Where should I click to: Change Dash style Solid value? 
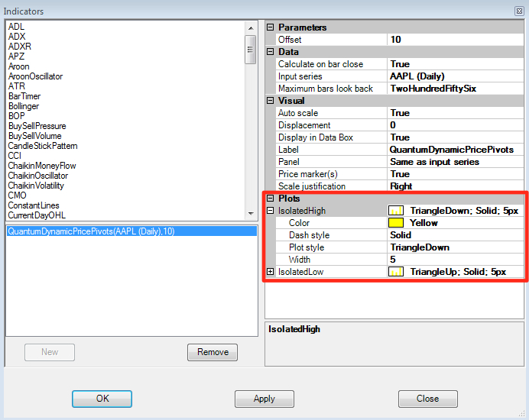coord(456,235)
